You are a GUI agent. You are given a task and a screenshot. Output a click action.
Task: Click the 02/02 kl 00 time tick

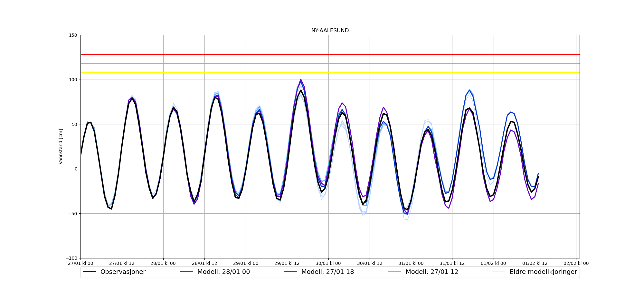(x=576, y=263)
